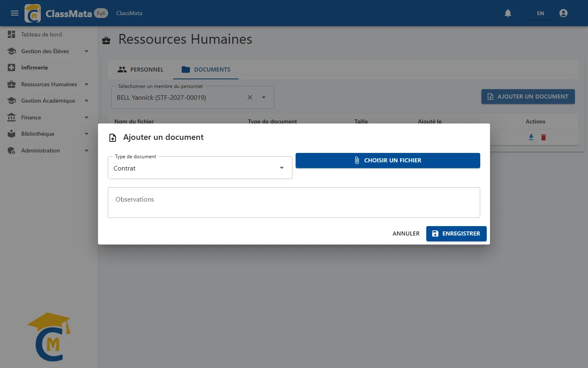Focus the Observations text field

294,202
